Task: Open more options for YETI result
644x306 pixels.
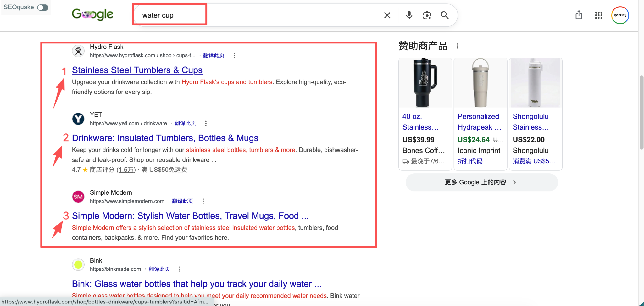Action: [x=206, y=123]
